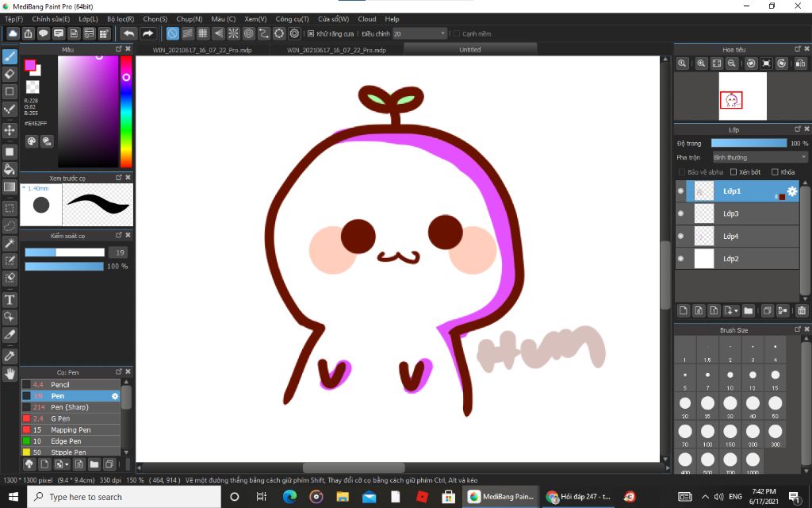Hide layer Lớp1 visibility
812x508 pixels.
coord(680,190)
